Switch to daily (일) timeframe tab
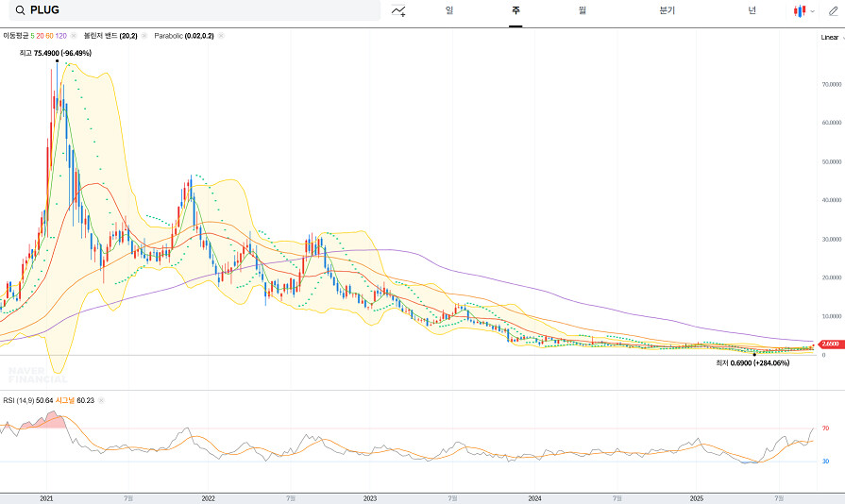The height and width of the screenshot is (504, 845). [448, 10]
